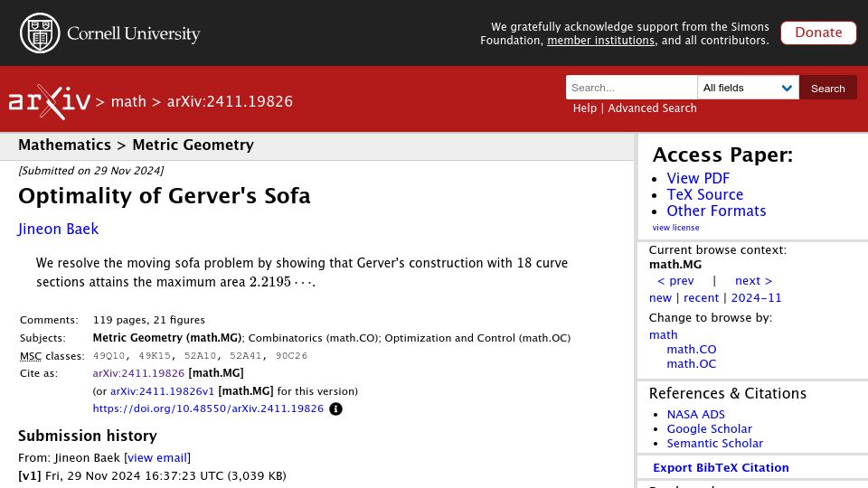
Task: Click the Access Paper heading
Action: point(722,155)
